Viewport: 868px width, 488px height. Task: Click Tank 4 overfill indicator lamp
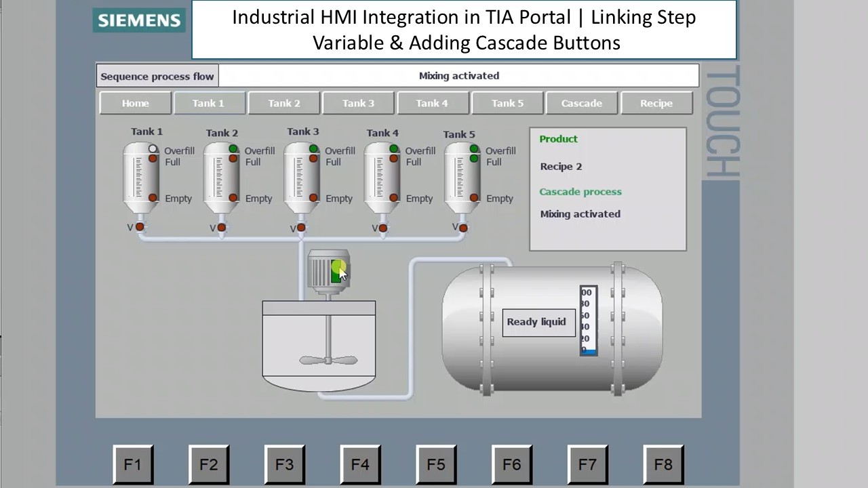click(x=394, y=149)
